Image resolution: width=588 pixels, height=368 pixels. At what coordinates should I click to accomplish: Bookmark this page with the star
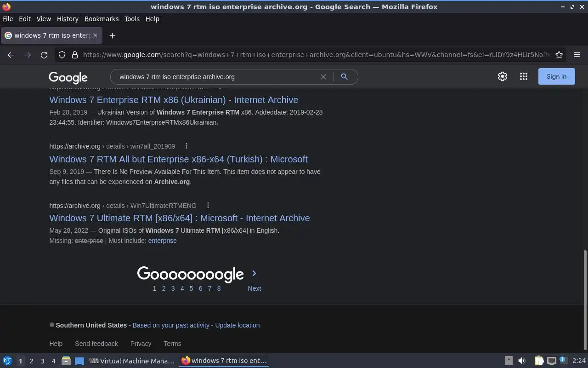pos(559,55)
